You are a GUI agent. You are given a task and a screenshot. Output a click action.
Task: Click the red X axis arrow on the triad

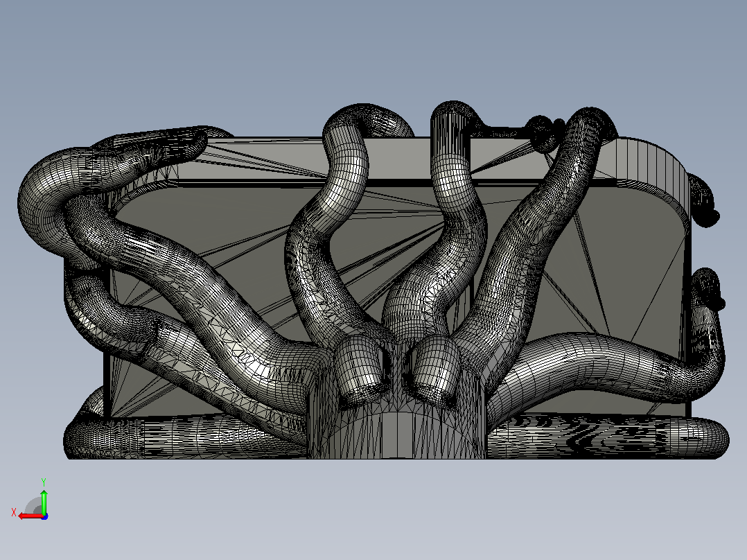[x=30, y=516]
